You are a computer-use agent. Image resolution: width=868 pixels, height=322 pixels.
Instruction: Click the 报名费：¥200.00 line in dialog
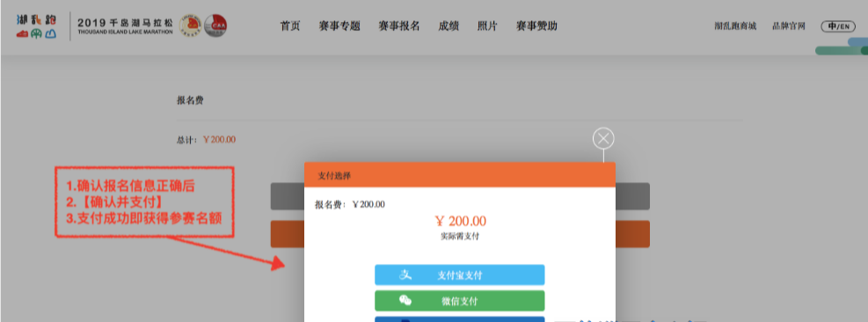350,204
